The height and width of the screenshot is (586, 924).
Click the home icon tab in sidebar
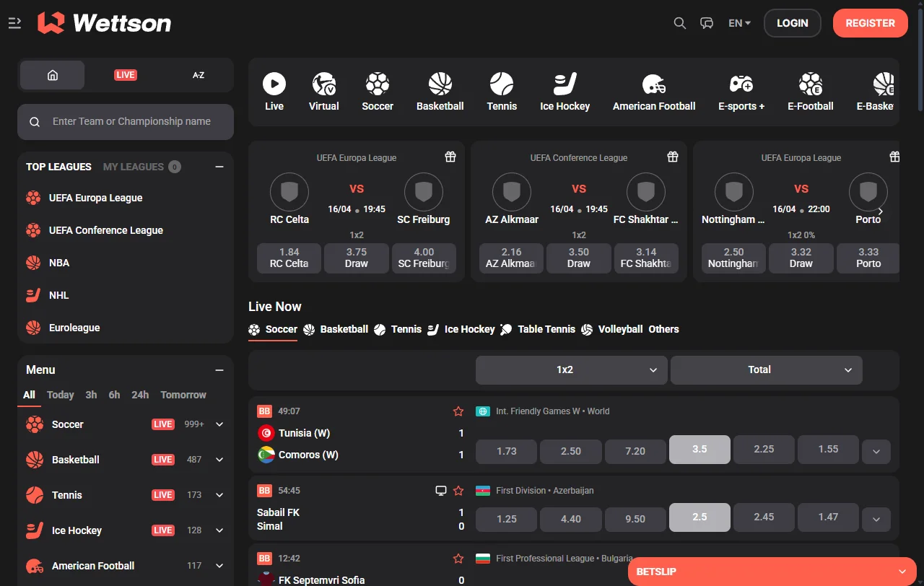click(52, 75)
